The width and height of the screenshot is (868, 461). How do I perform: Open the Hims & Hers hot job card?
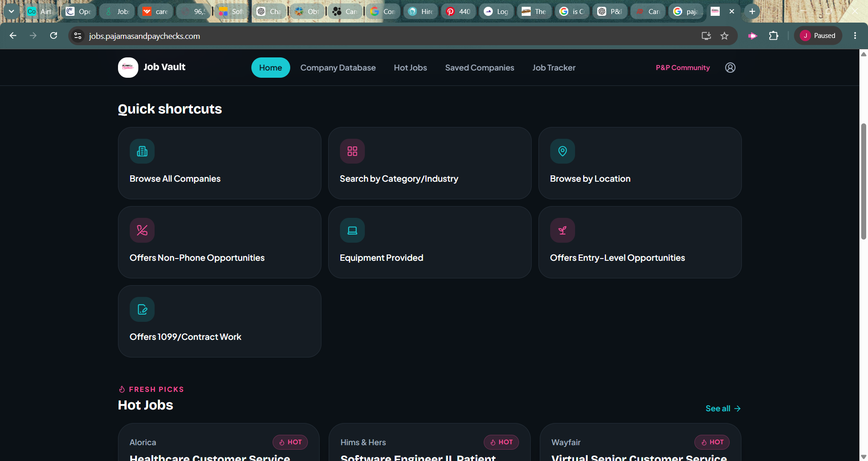click(x=429, y=443)
